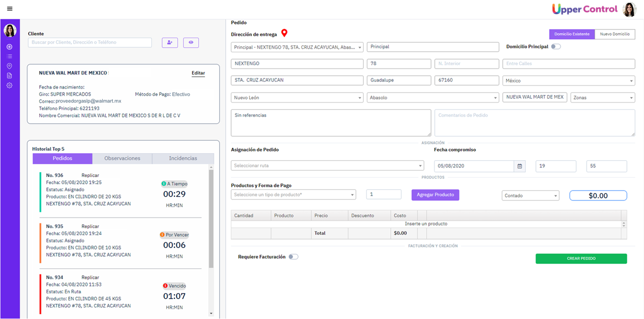Click red Vencido status badge
The image size is (644, 319).
tap(174, 286)
